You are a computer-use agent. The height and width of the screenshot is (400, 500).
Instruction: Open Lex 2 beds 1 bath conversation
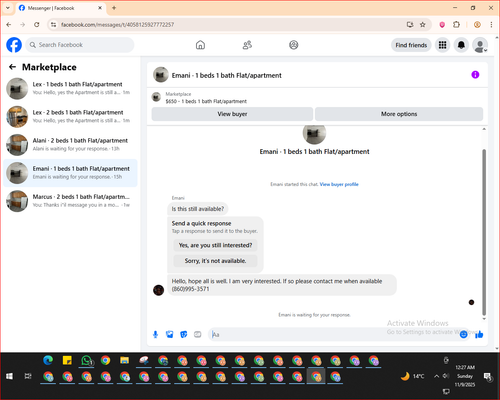70,117
